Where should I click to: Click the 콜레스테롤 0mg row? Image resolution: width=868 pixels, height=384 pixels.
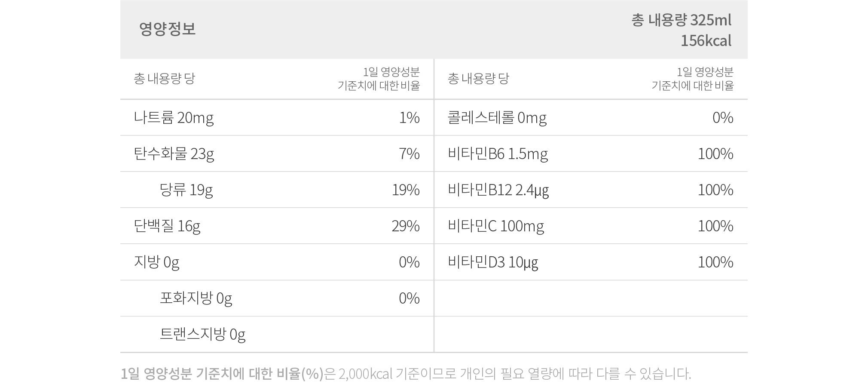[x=591, y=117]
